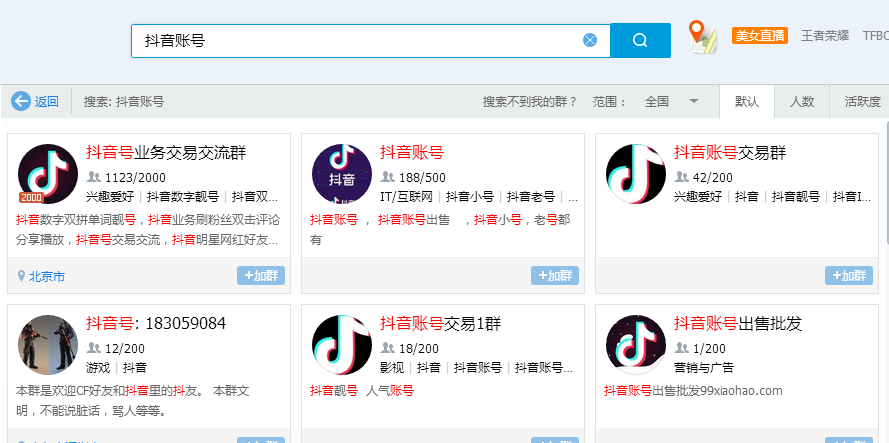The width and height of the screenshot is (889, 443).
Task: Click the 1123/2000 member count
Action: tap(135, 178)
